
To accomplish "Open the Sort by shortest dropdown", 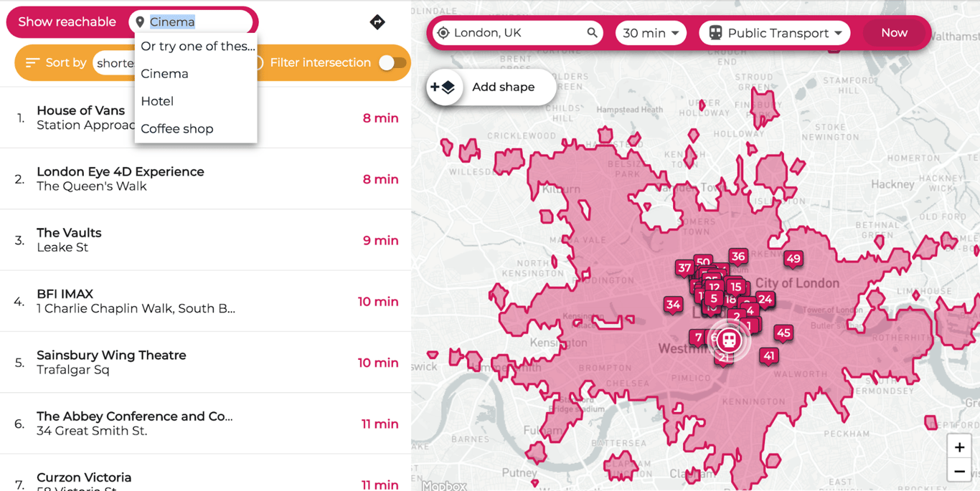I will [115, 63].
